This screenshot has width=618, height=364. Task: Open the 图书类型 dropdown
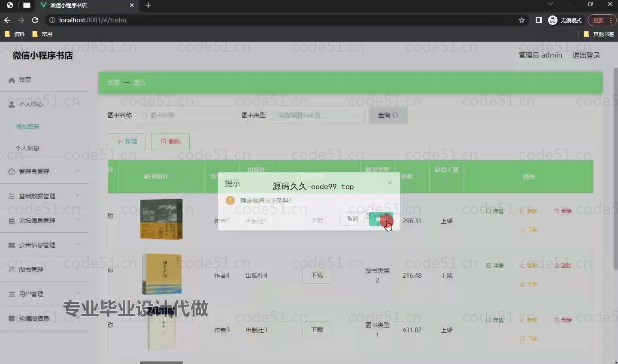click(x=319, y=115)
